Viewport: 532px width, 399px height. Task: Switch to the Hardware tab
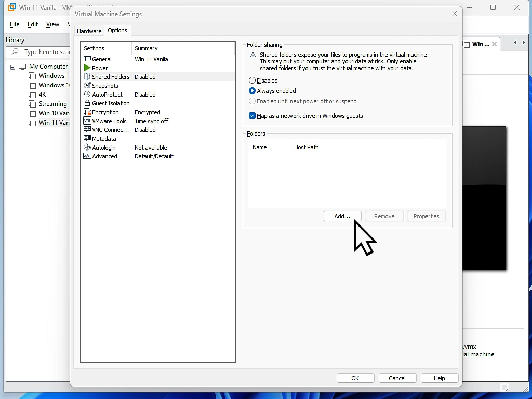(x=89, y=31)
